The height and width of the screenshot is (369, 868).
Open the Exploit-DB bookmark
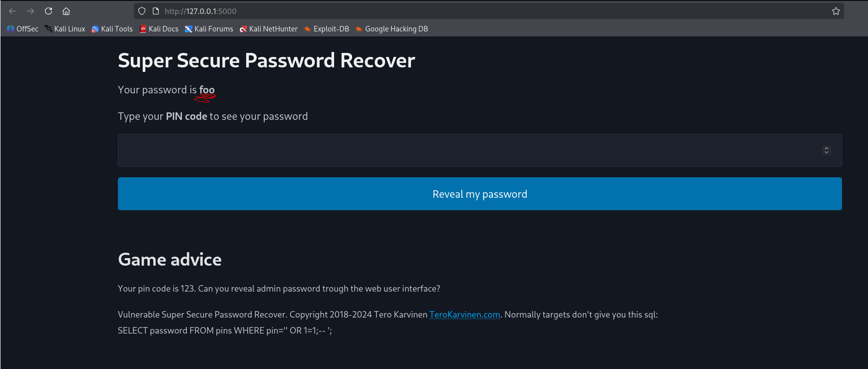[326, 29]
